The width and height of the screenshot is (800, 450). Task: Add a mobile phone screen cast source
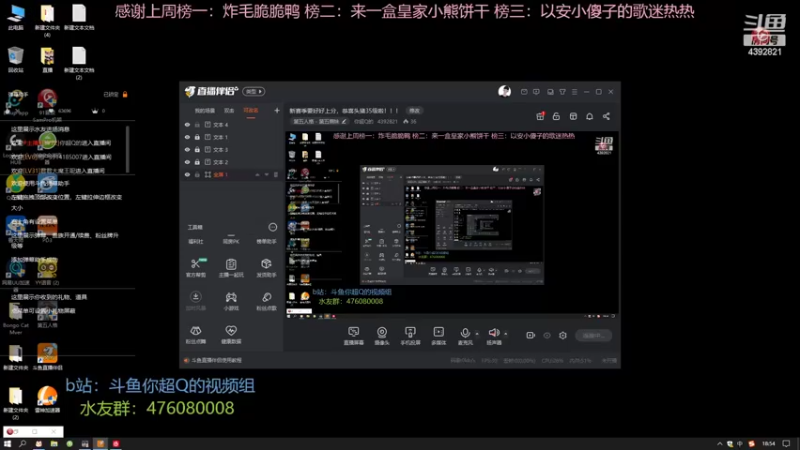410,336
